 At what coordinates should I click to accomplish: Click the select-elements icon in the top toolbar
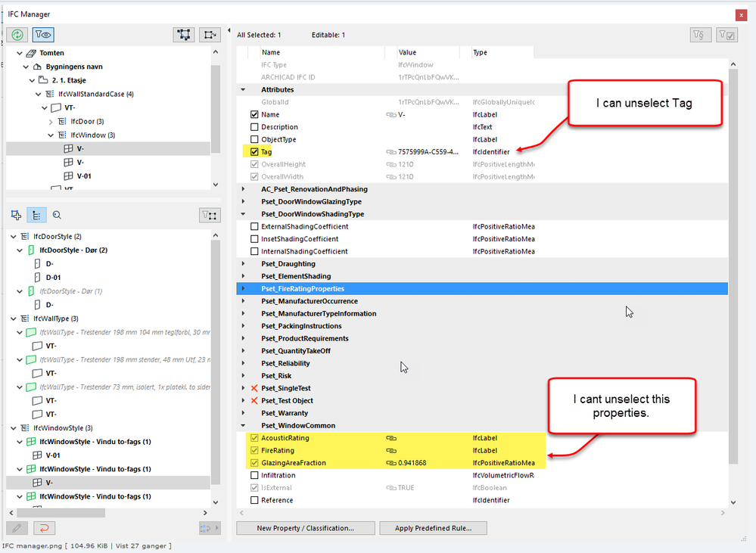click(184, 35)
